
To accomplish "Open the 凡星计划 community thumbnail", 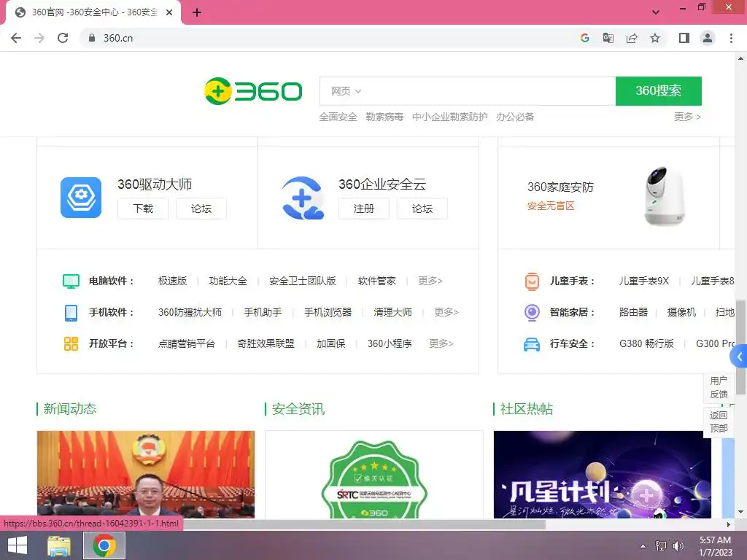I will pyautogui.click(x=602, y=474).
